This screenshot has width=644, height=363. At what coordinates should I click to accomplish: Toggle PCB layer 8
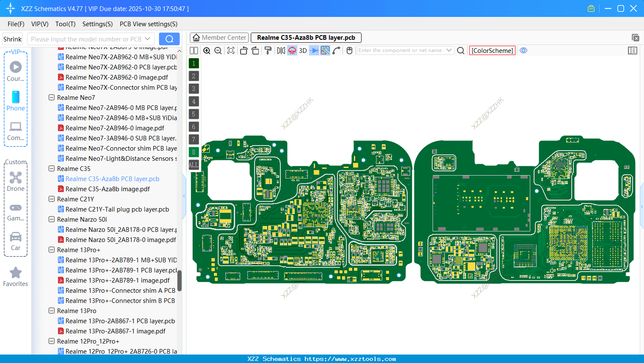(x=194, y=152)
